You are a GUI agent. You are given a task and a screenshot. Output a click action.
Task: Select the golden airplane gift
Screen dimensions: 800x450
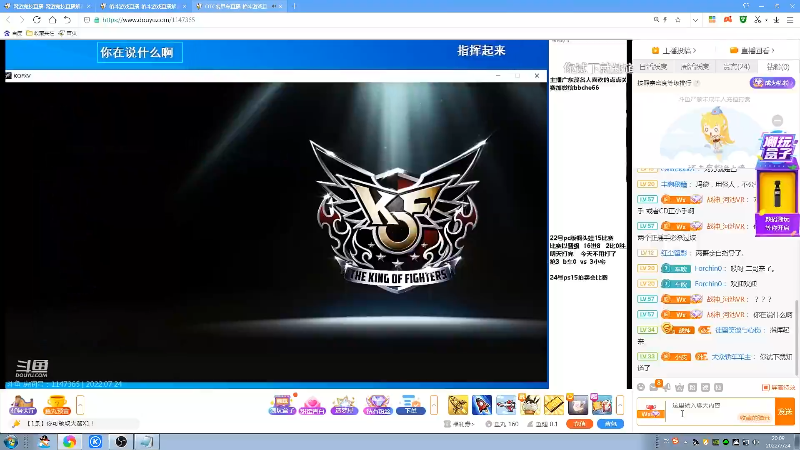tap(458, 405)
